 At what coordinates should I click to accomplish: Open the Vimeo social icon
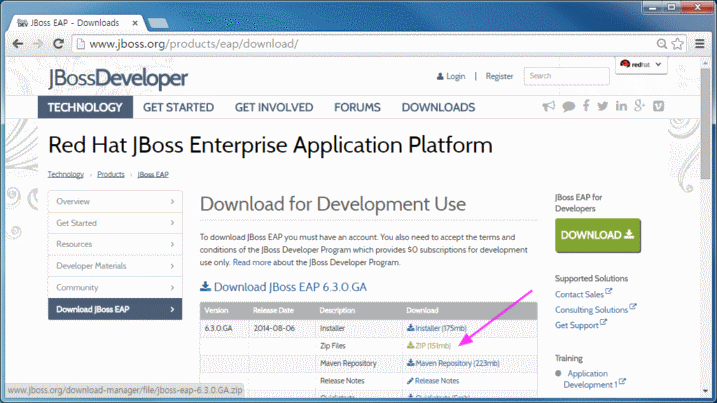[658, 106]
